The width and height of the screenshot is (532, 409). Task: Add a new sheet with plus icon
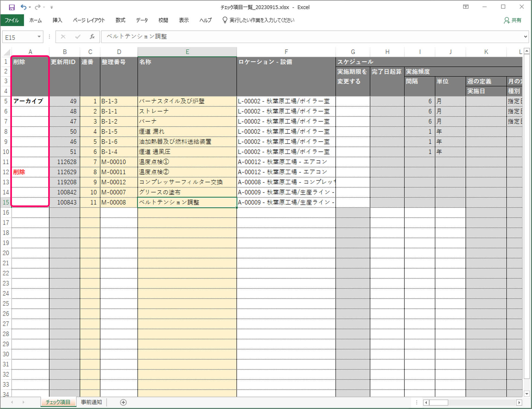tap(123, 402)
